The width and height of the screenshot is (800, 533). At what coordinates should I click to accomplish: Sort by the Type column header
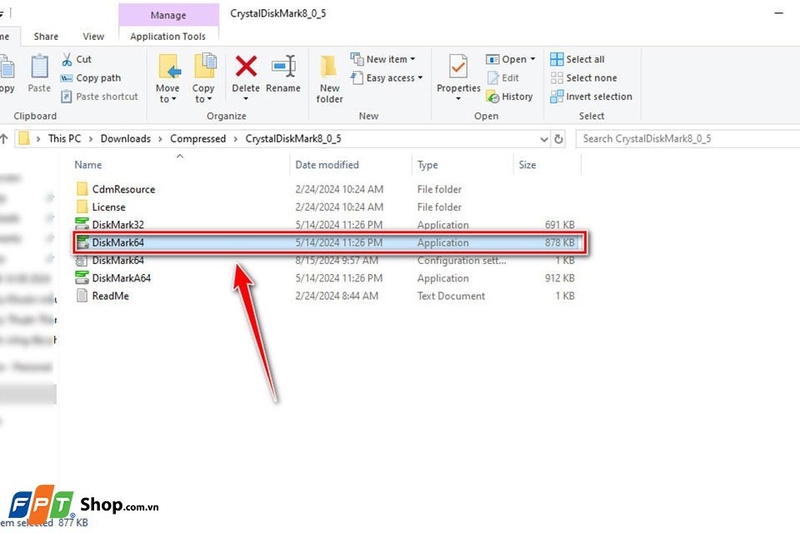(x=428, y=165)
